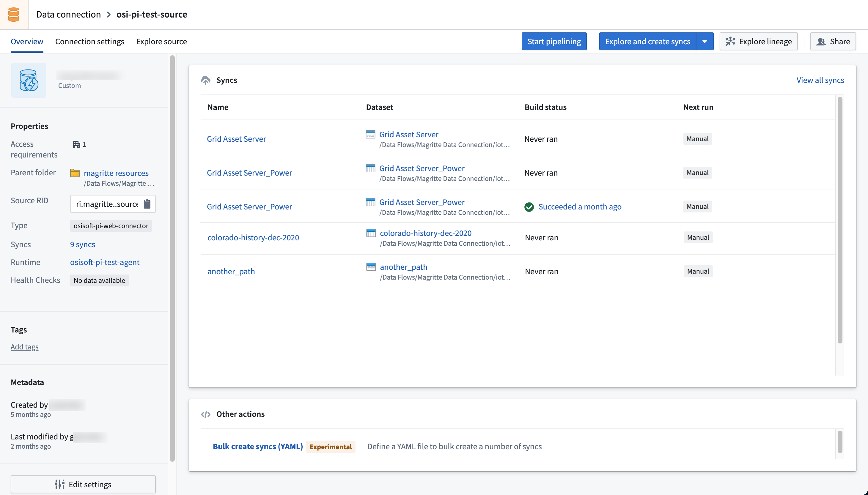Switch to Connection settings tab
This screenshot has height=495, width=868.
(90, 42)
